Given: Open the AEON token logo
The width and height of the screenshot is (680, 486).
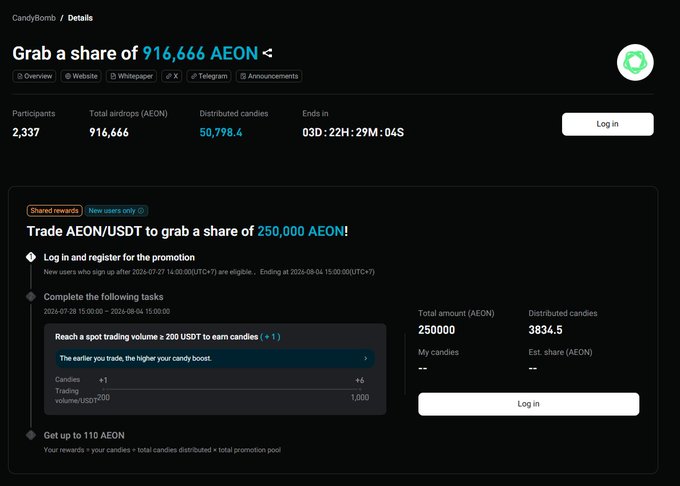Looking at the screenshot, I should coord(635,62).
